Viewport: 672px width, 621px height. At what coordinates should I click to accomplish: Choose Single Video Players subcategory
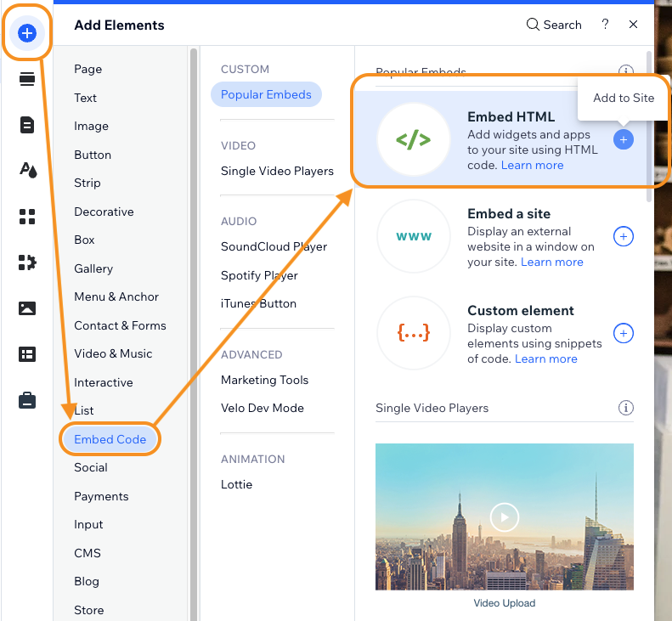tap(277, 171)
